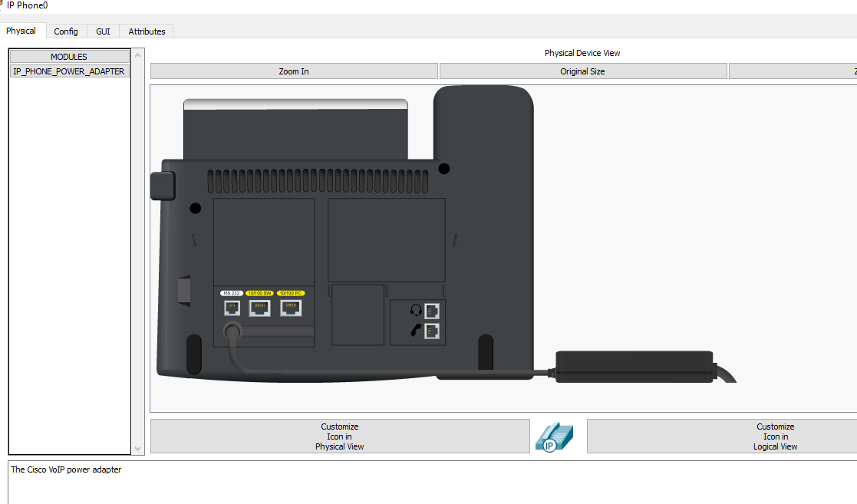
Task: Click the RS 232 port on phone
Action: [232, 308]
